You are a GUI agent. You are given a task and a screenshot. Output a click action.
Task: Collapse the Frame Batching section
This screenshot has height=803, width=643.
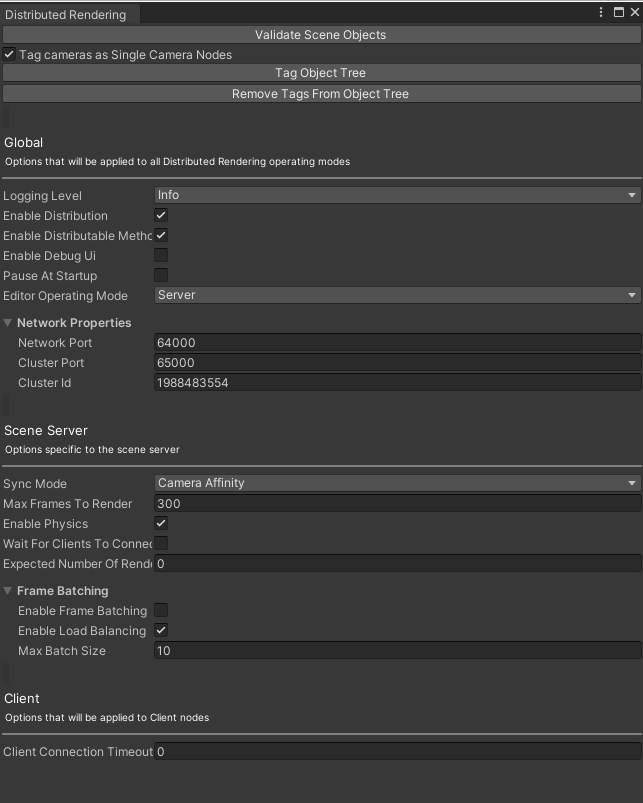9,591
